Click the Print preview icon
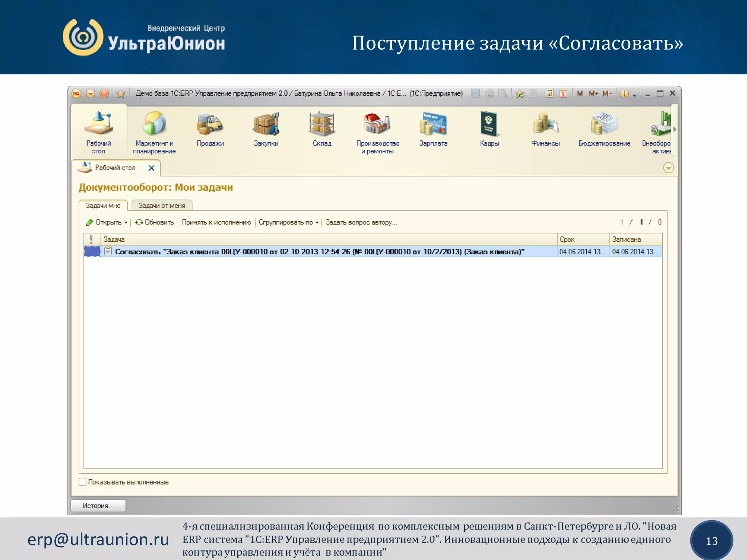Screen dimensions: 747x560 click(503, 94)
